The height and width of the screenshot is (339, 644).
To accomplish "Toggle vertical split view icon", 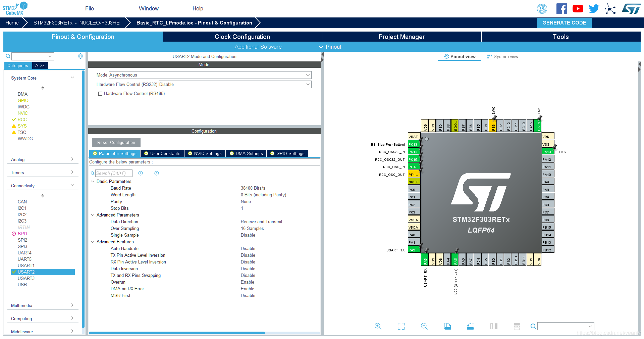I will pos(494,326).
